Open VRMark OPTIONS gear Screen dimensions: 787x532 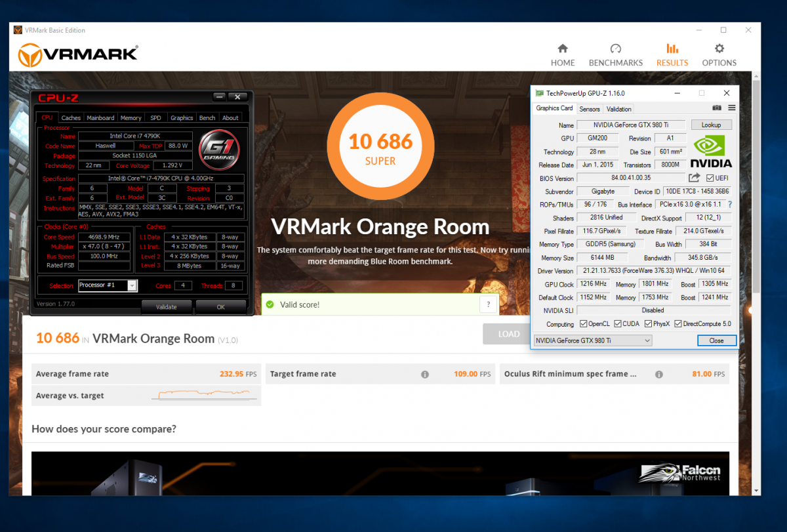(x=719, y=55)
